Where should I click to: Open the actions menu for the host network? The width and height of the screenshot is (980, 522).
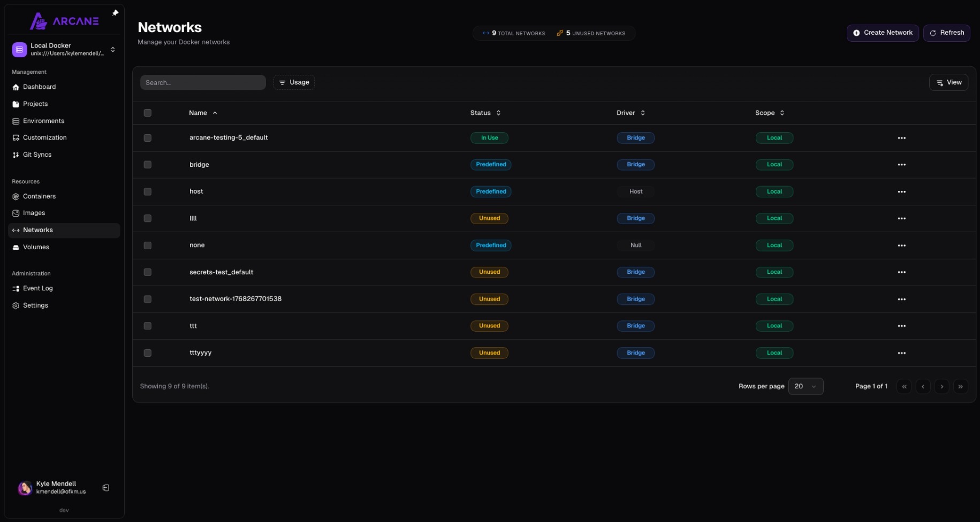[902, 191]
